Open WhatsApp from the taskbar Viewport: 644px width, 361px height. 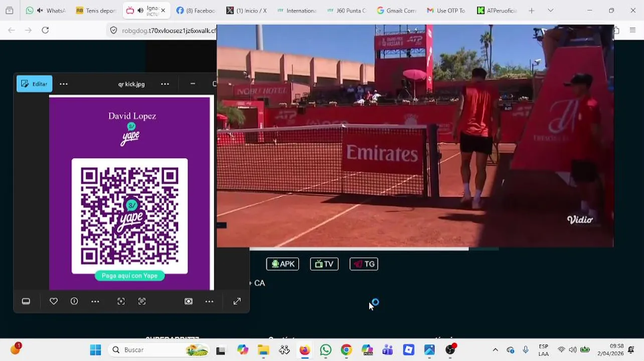[326, 350]
